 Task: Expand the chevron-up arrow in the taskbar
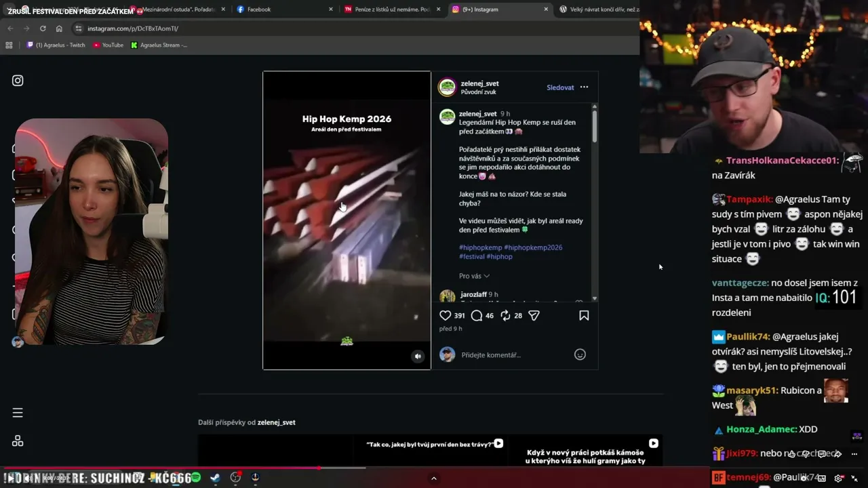coord(434,479)
